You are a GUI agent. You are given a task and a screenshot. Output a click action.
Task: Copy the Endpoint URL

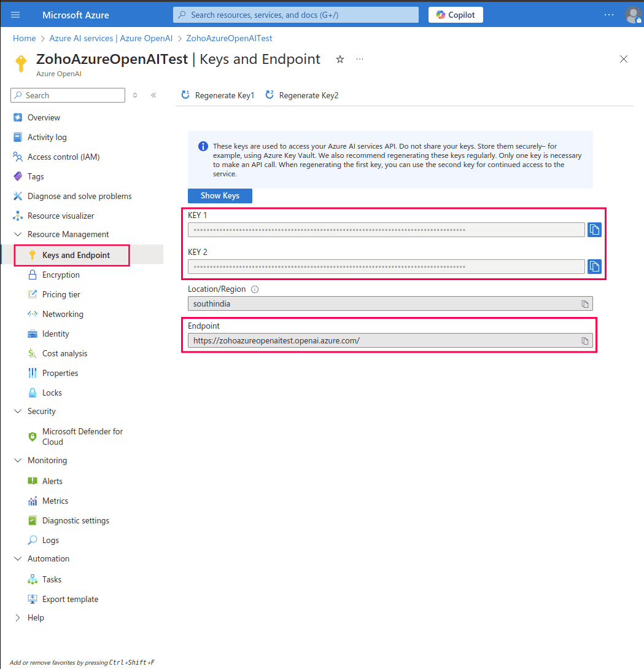point(584,341)
